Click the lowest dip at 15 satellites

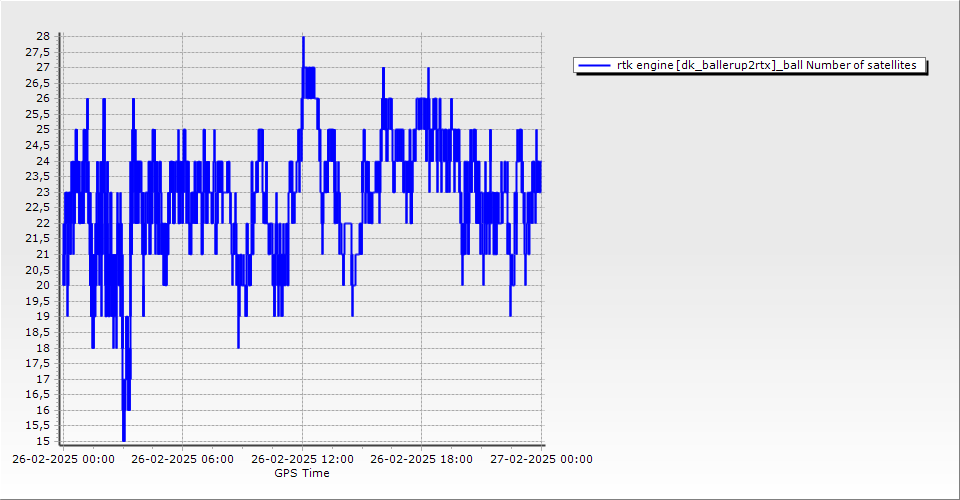[124, 440]
